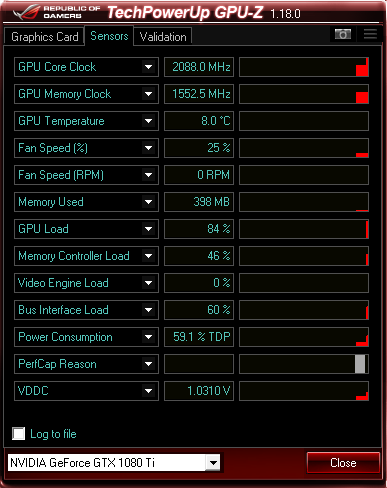This screenshot has width=387, height=488.
Task: Click the 2088.0 MHz core clock value
Action: click(199, 67)
